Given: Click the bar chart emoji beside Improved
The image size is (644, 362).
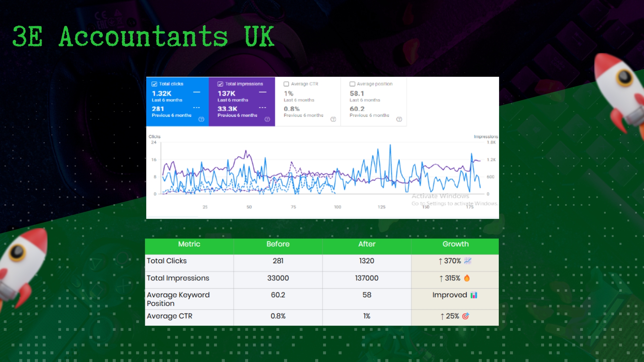Looking at the screenshot, I should pyautogui.click(x=474, y=295).
